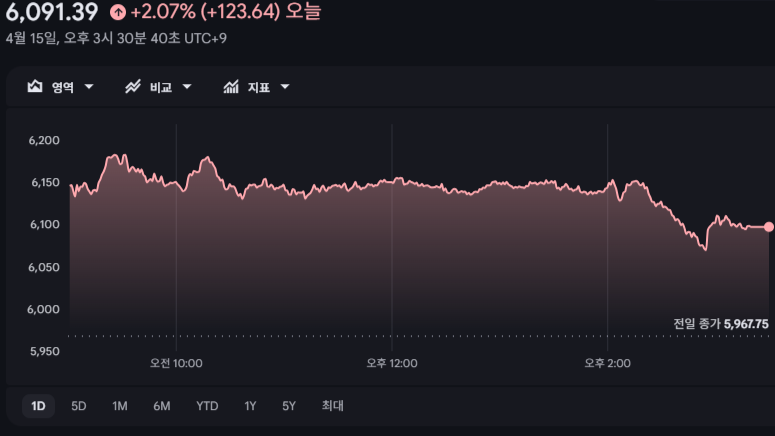This screenshot has height=436, width=775.
Task: Click the 영역 area chart icon
Action: point(34,87)
